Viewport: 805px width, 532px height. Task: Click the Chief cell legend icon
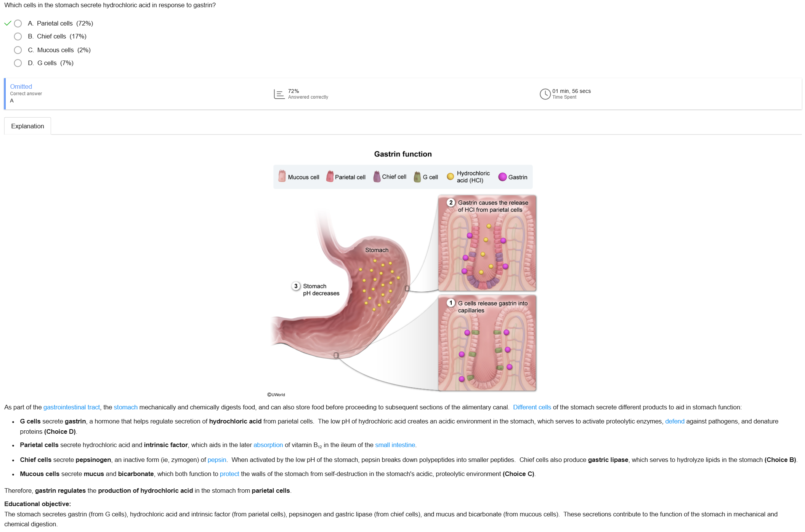377,176
